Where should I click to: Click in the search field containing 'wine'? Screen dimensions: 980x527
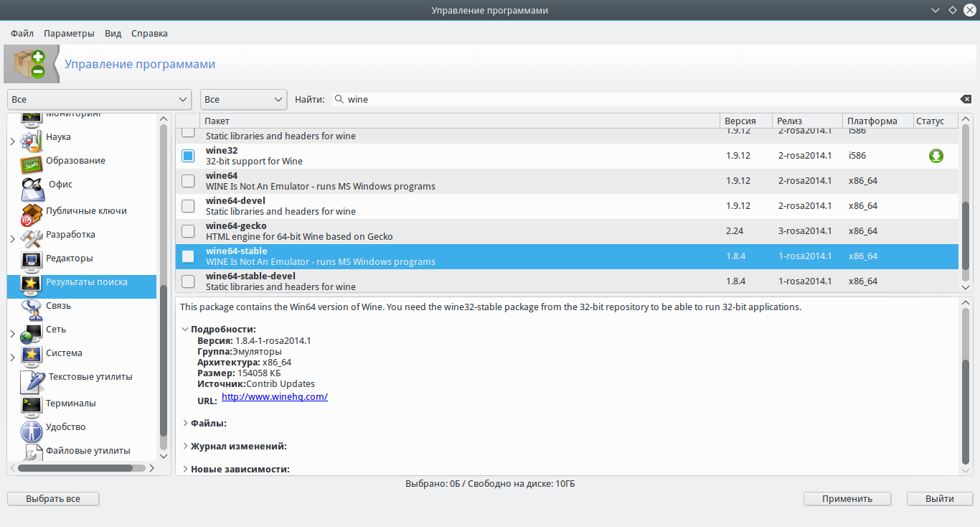point(646,99)
